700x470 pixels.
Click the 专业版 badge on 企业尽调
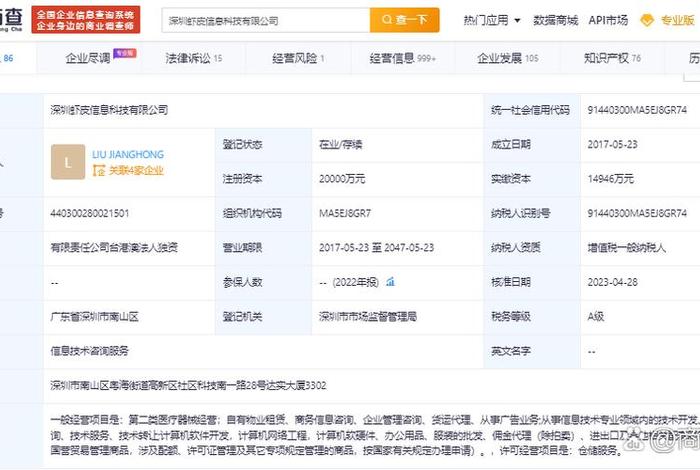point(125,53)
